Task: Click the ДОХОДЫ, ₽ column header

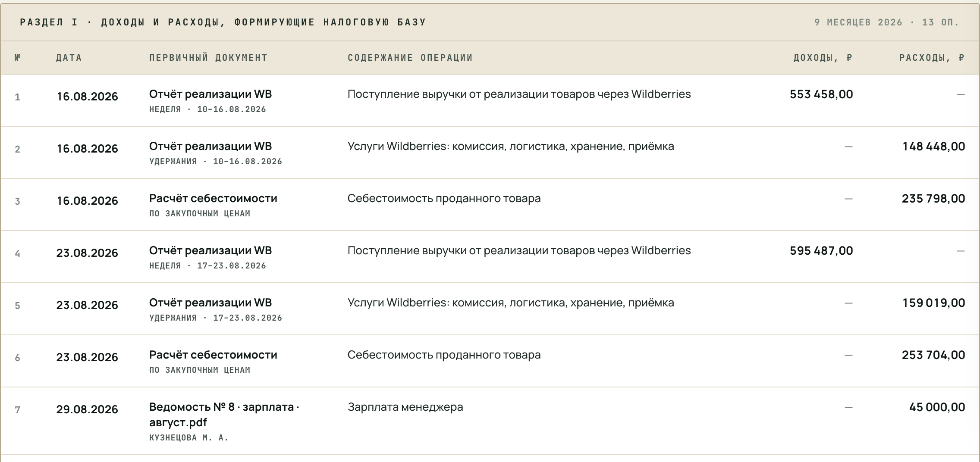Action: [823, 58]
